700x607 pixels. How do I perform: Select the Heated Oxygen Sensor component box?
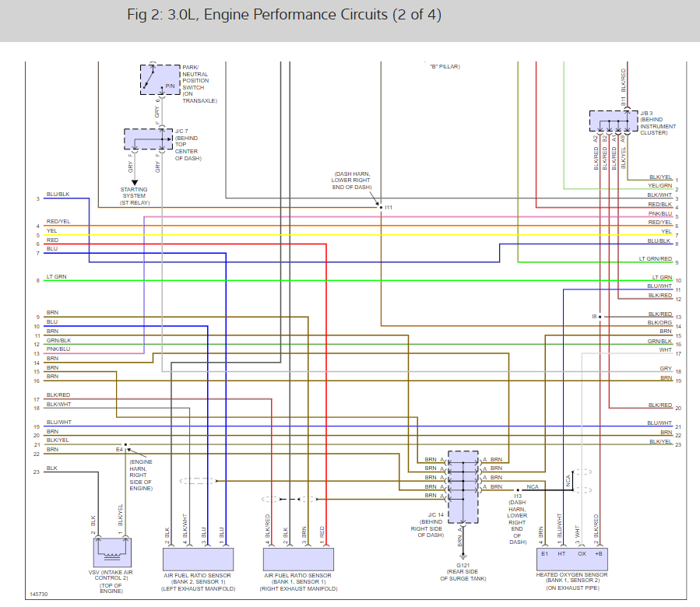coord(572,558)
